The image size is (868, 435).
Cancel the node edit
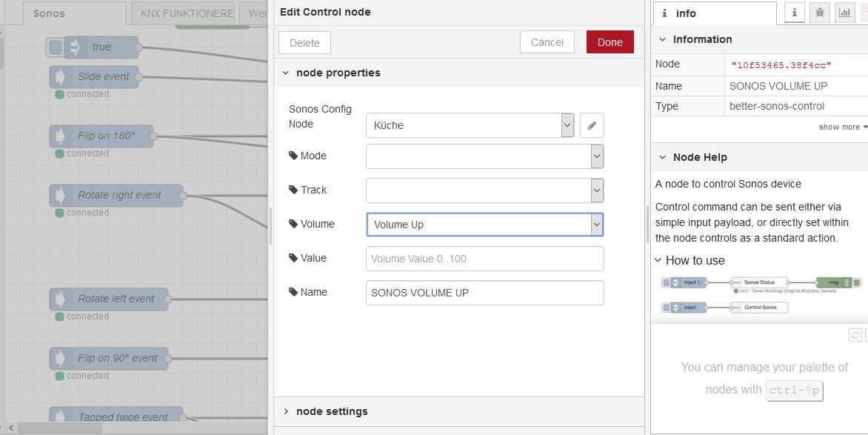(x=547, y=42)
